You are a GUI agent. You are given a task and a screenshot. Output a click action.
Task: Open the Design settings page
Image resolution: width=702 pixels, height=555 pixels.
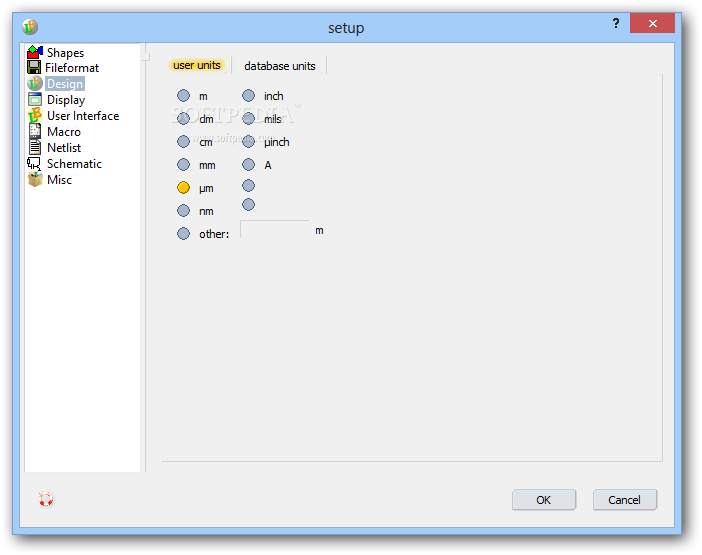(65, 84)
